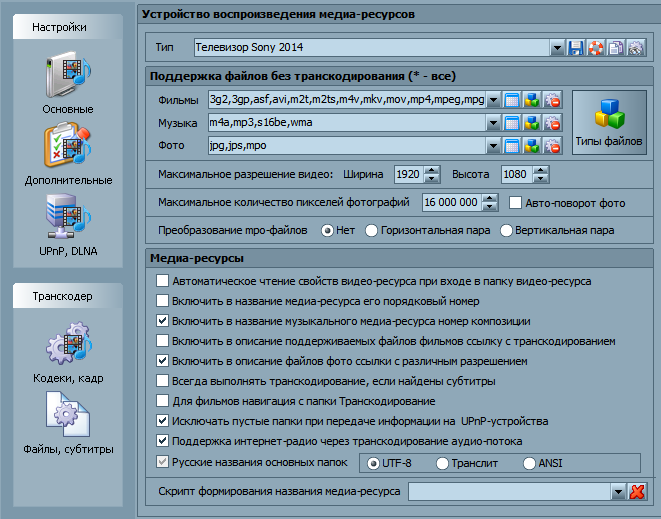Enable Авто-поворот фото checkbox
661x519 pixels.
click(x=516, y=203)
